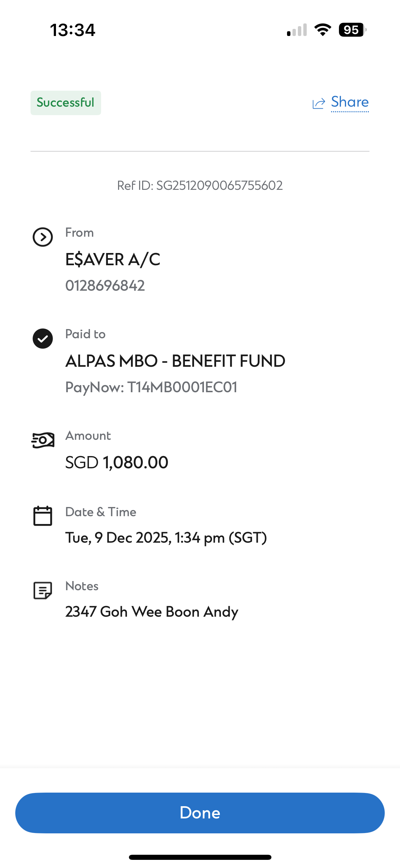Viewport: 400px width, 868px height.
Task: Tap the Share arrow icon
Action: (x=319, y=103)
